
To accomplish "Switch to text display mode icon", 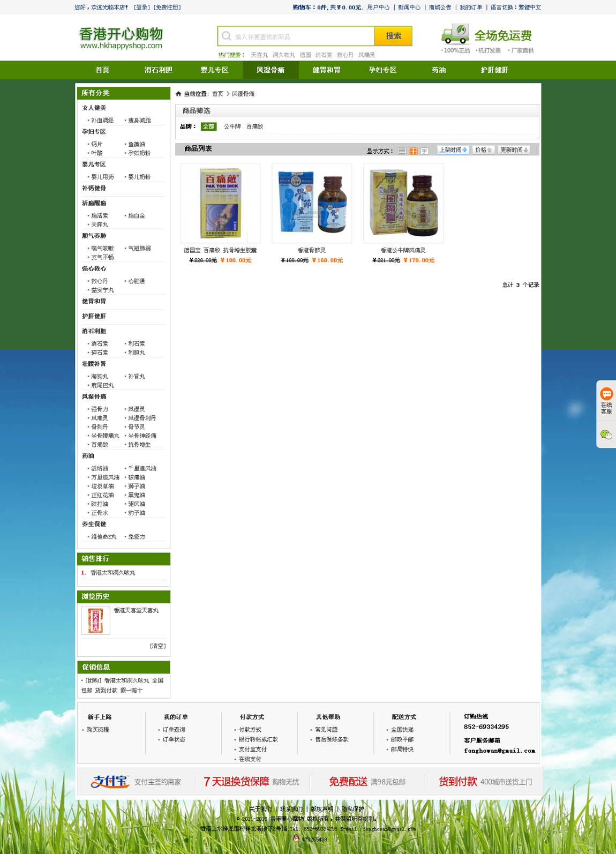I will [x=424, y=151].
